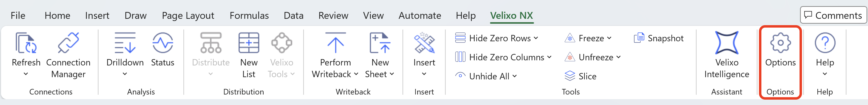Click the Refresh icon
The height and width of the screenshot is (105, 868).
click(x=26, y=43)
